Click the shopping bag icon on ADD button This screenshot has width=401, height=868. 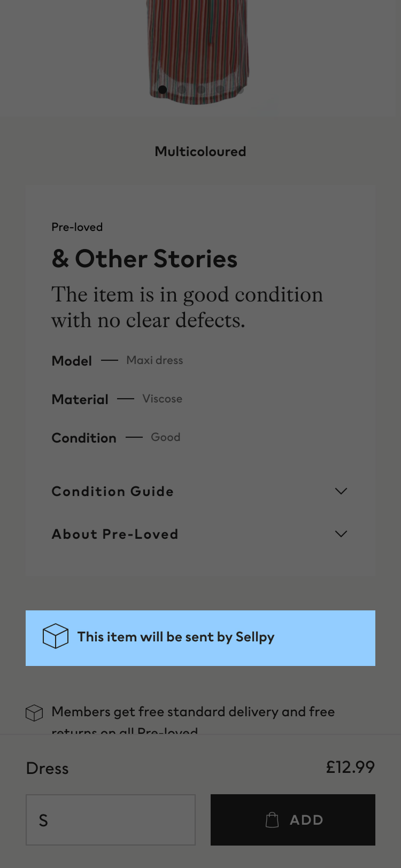click(x=272, y=819)
